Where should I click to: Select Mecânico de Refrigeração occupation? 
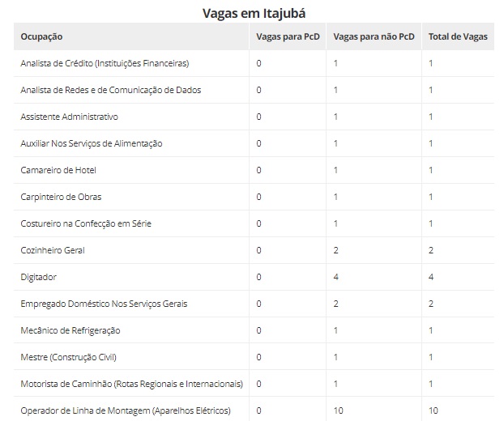click(x=70, y=330)
